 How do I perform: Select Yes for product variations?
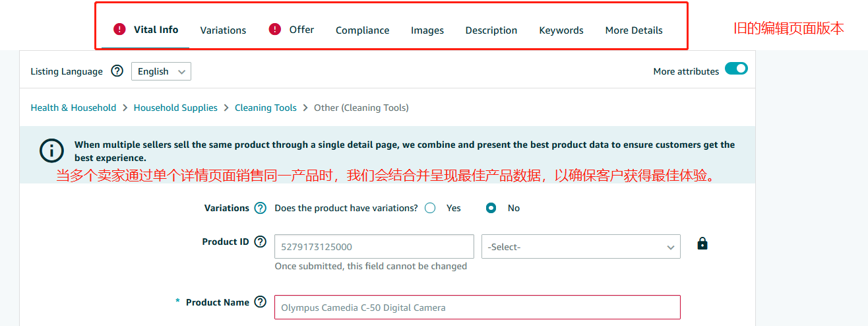[x=430, y=208]
